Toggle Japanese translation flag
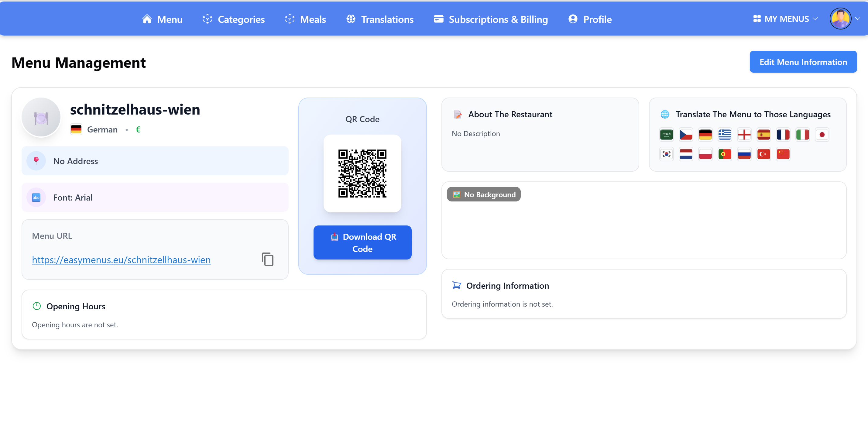 pos(822,134)
